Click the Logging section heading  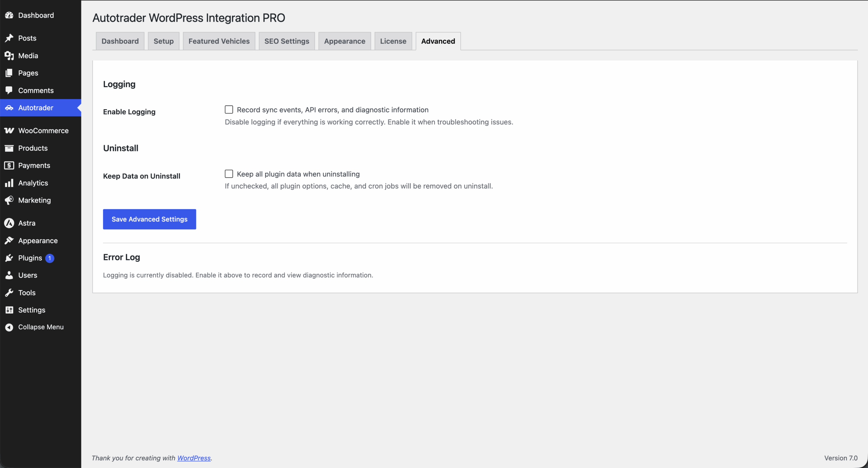(119, 84)
